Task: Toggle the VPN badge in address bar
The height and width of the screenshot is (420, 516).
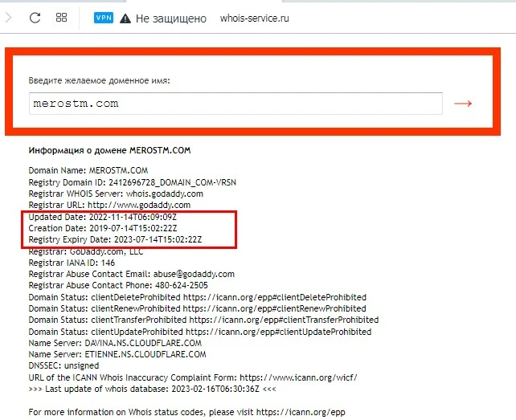Action: pyautogui.click(x=104, y=18)
